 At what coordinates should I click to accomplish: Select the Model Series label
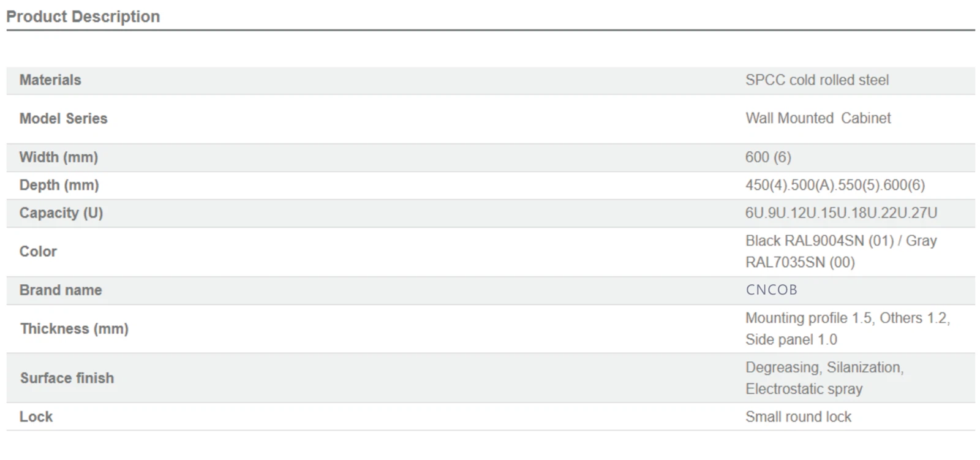[x=63, y=119]
